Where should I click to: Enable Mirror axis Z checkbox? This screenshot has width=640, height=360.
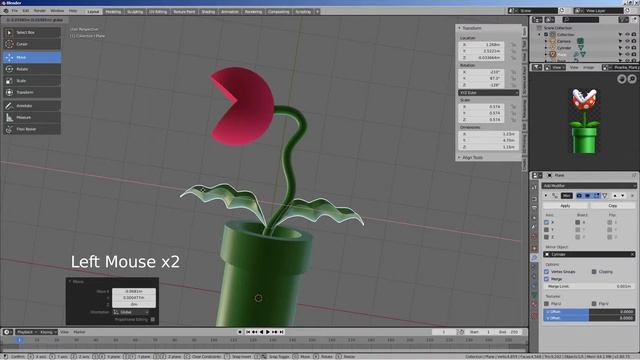point(547,237)
